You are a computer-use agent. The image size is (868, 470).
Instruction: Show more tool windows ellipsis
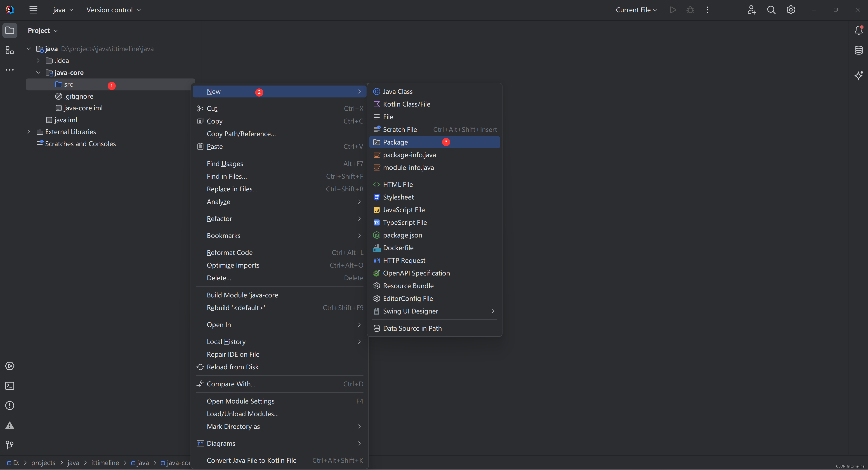(x=10, y=70)
